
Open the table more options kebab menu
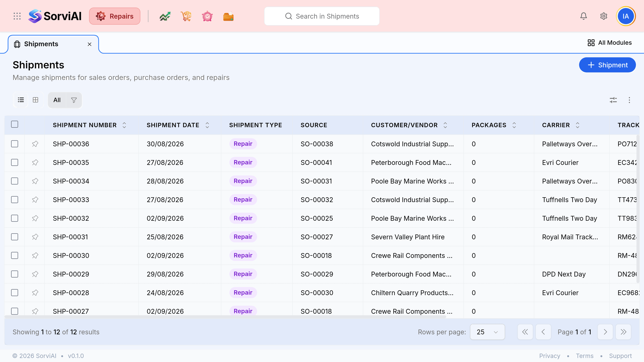[629, 100]
